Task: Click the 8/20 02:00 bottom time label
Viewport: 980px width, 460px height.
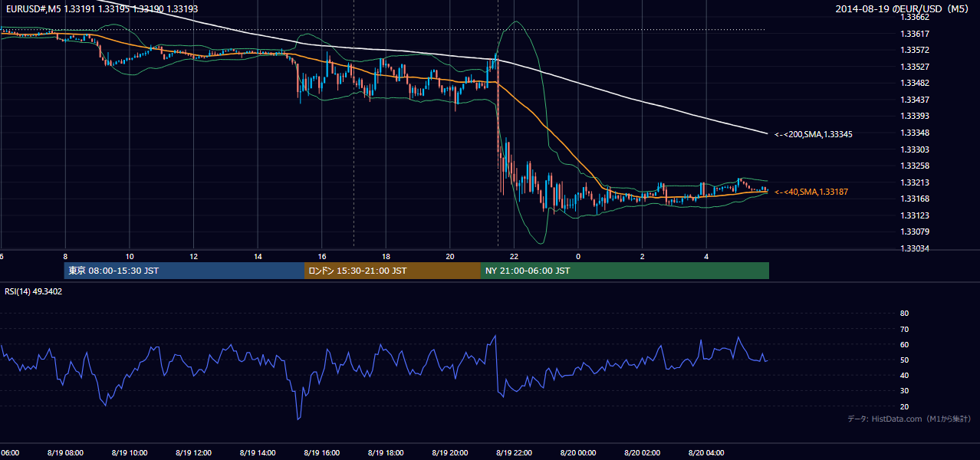Action: click(642, 453)
